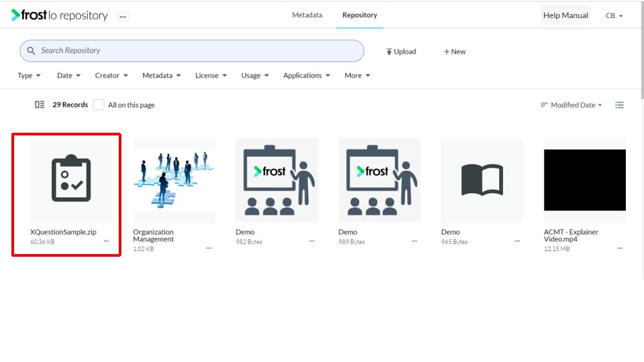Image resolution: width=644 pixels, height=362 pixels.
Task: Check the All on this page checkbox
Action: (x=99, y=105)
